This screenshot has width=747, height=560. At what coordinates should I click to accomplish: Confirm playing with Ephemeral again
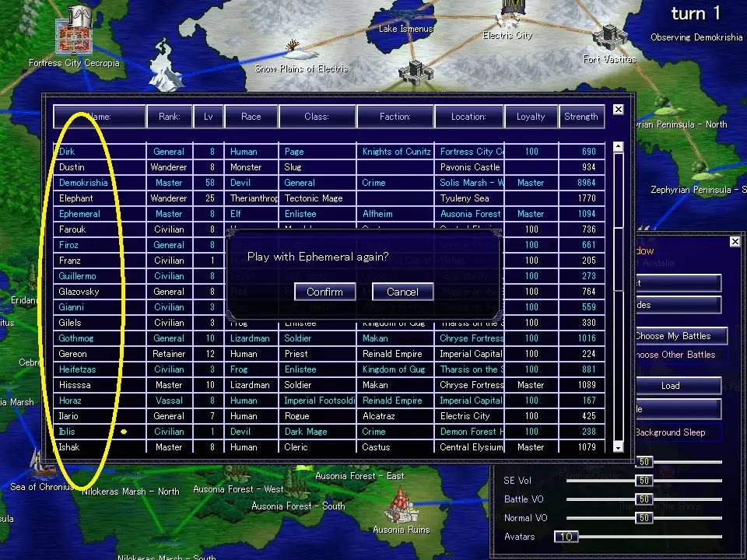325,292
